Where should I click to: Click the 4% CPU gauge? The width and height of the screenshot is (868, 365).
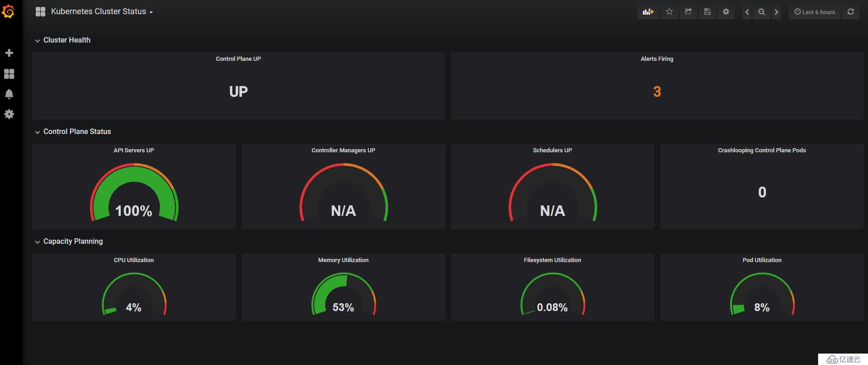tap(134, 294)
